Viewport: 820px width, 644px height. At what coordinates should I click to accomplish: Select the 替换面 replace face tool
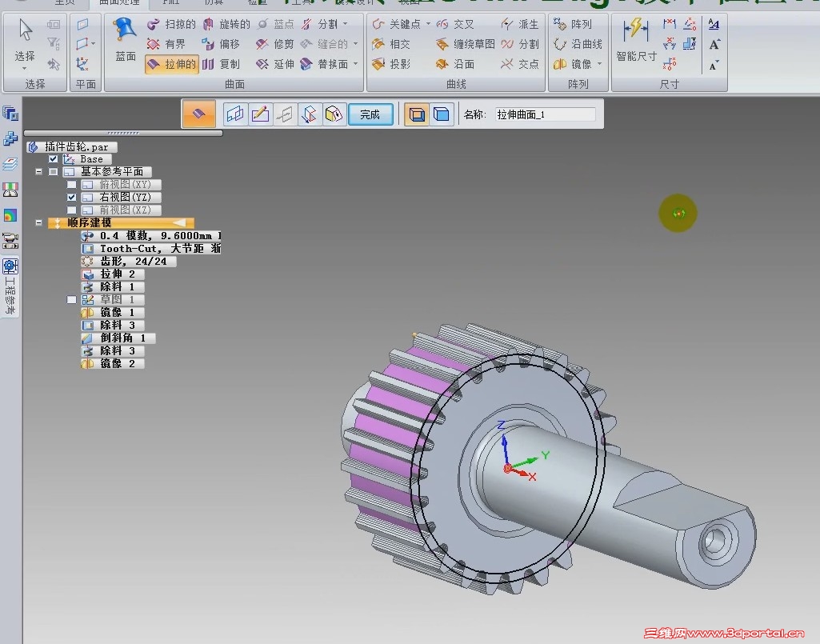pyautogui.click(x=324, y=64)
